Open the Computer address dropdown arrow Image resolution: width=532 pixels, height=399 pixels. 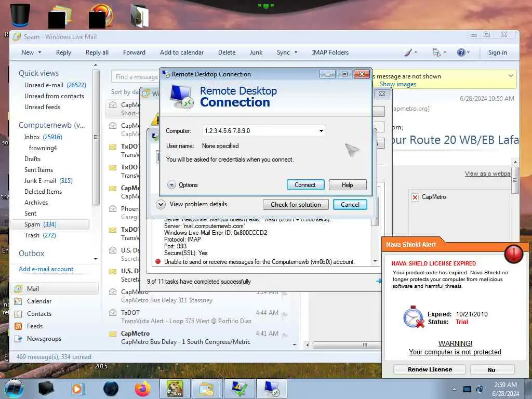click(321, 131)
